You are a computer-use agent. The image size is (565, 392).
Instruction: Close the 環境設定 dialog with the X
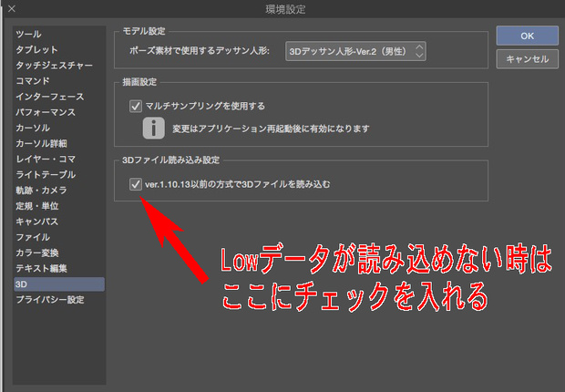tap(12, 8)
